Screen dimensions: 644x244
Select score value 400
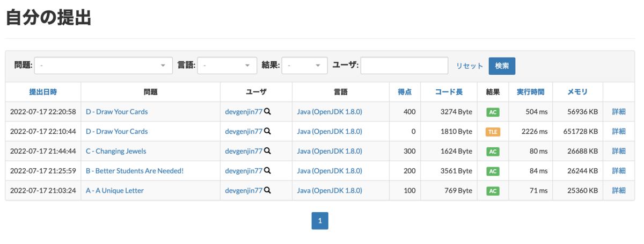click(x=409, y=112)
